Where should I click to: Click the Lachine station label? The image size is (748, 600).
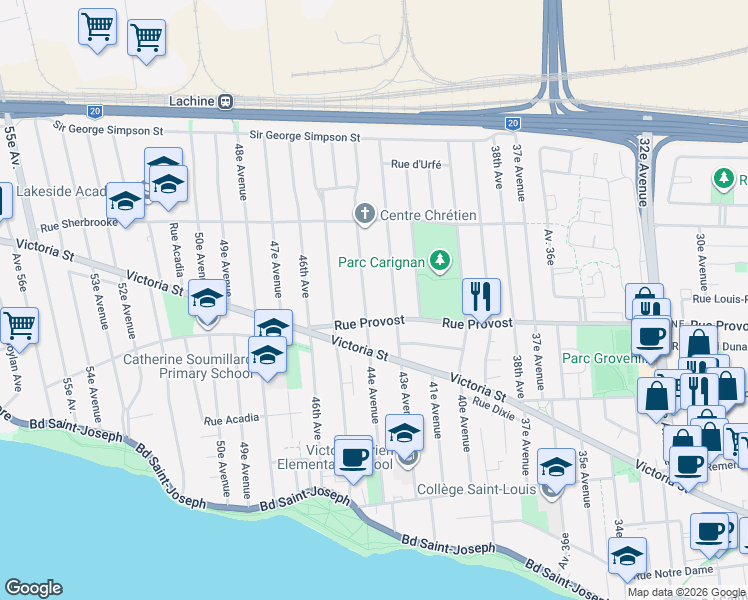pyautogui.click(x=192, y=101)
